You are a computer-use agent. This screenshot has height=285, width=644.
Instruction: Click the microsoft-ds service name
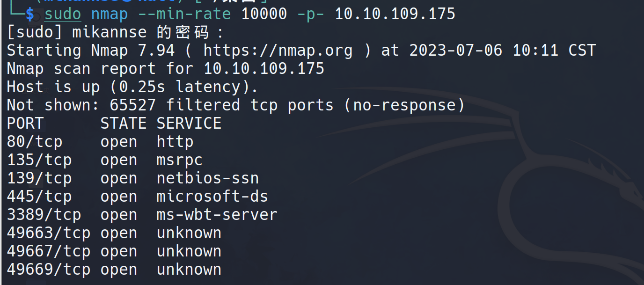coord(212,197)
